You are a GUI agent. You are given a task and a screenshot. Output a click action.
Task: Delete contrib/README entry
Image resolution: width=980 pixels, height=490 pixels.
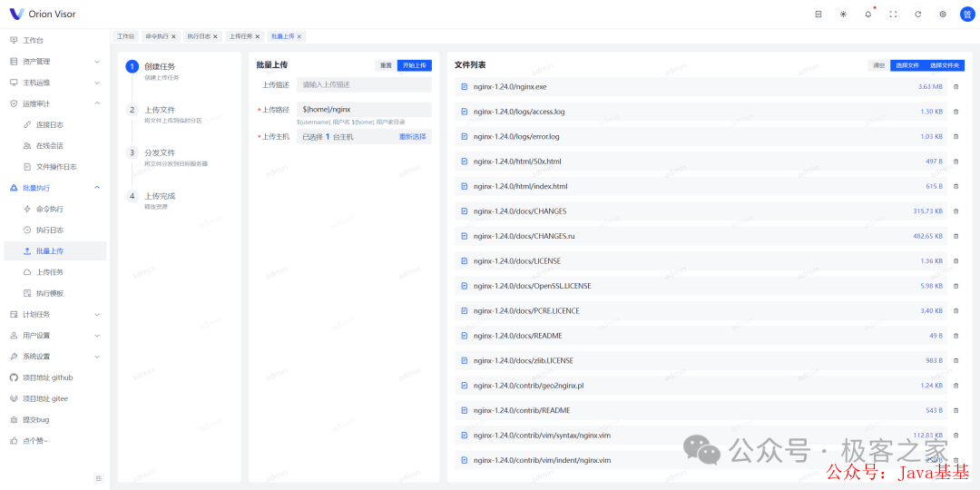point(955,411)
